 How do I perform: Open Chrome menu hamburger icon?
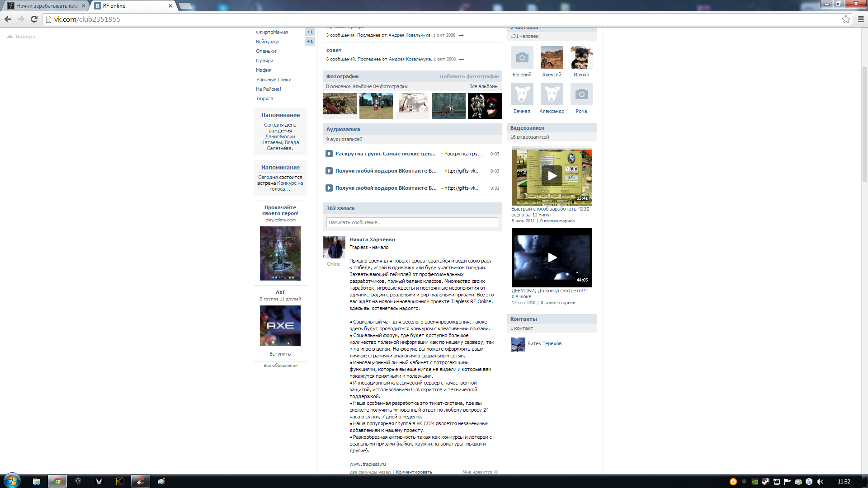tap(861, 19)
